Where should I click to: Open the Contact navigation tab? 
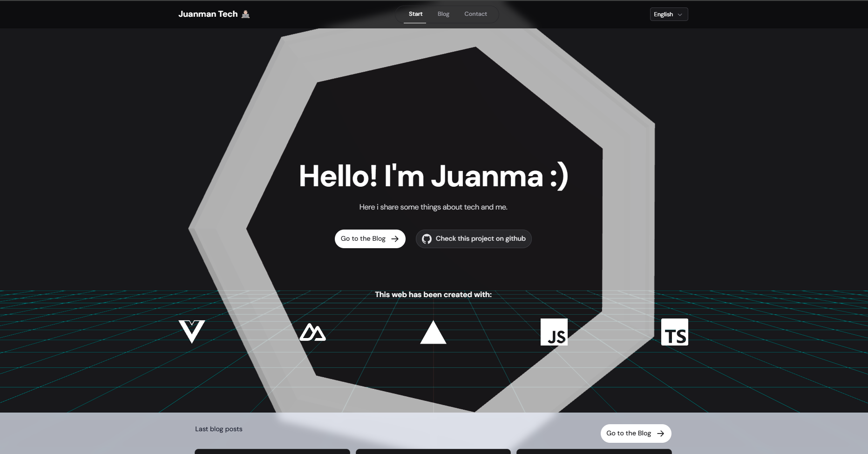pos(475,14)
